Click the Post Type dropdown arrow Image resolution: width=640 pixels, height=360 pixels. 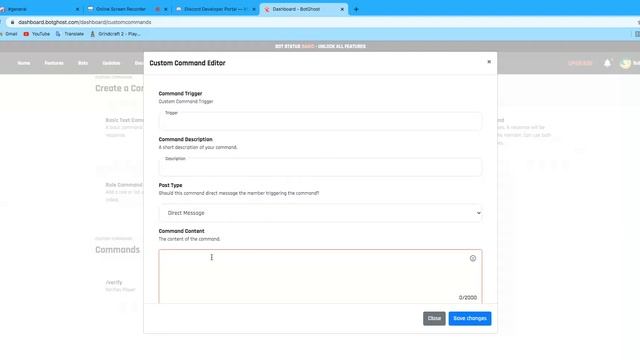pyautogui.click(x=478, y=213)
